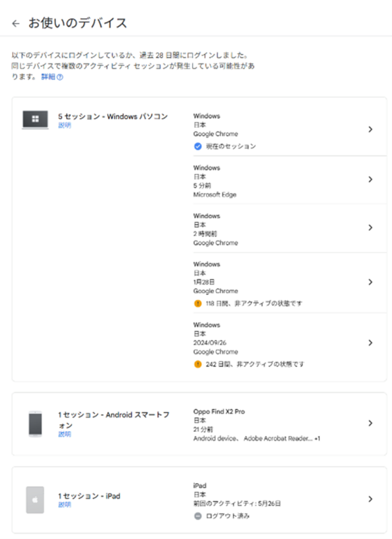Expand the 2-hours-ago Chrome session chevron

(370, 228)
